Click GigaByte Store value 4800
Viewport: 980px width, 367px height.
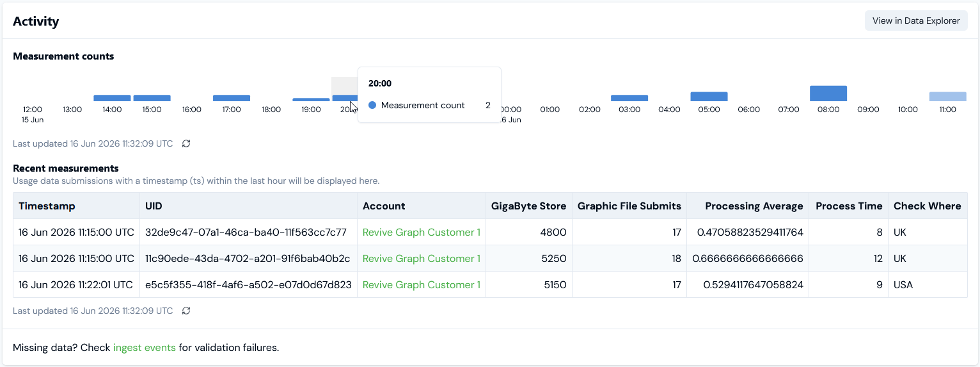(555, 232)
